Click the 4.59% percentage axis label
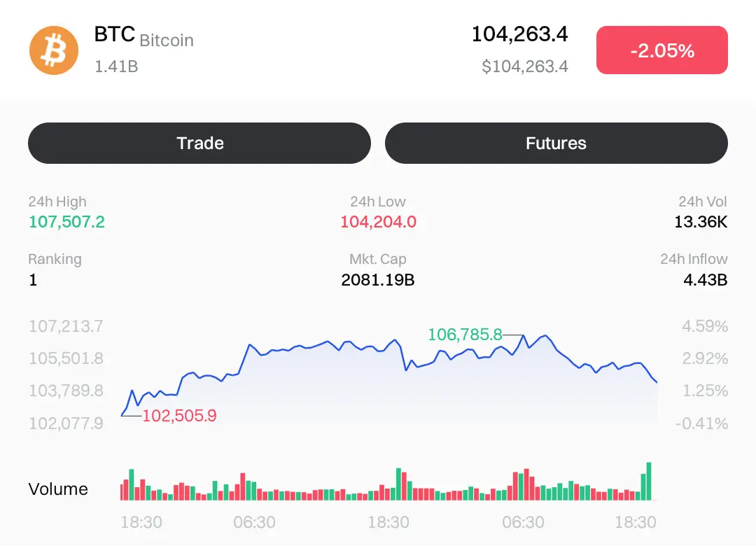Image resolution: width=756 pixels, height=546 pixels. click(705, 326)
